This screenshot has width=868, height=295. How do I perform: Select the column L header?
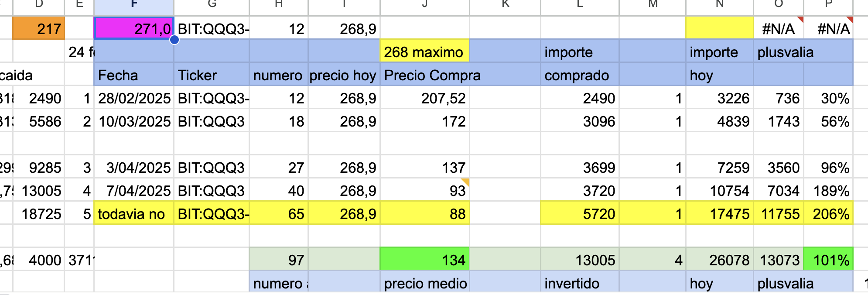tap(580, 4)
